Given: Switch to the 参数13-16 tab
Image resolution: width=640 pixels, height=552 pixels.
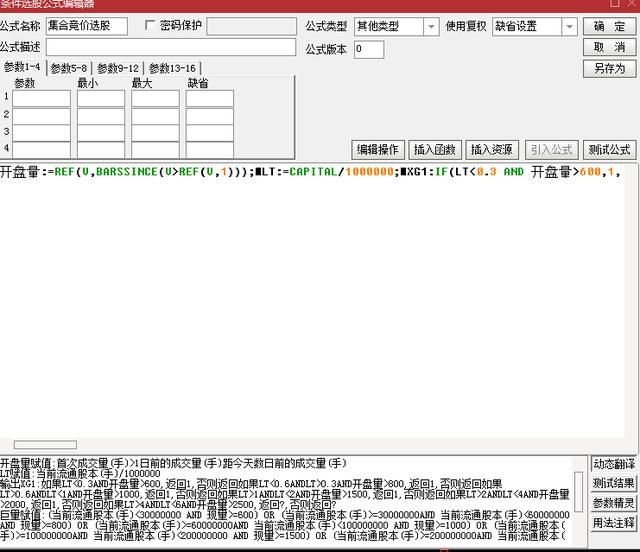Looking at the screenshot, I should click(x=172, y=68).
